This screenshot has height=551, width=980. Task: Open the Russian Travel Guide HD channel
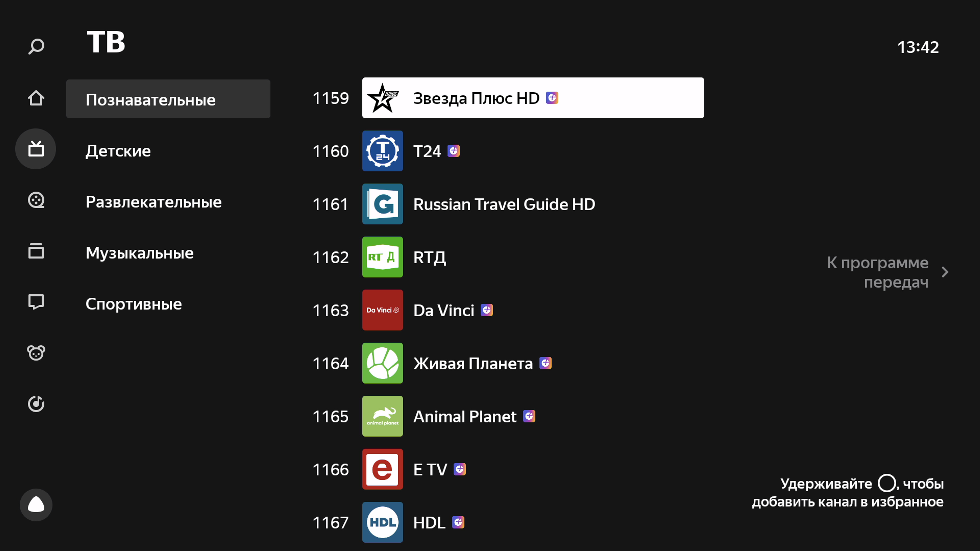(x=504, y=204)
